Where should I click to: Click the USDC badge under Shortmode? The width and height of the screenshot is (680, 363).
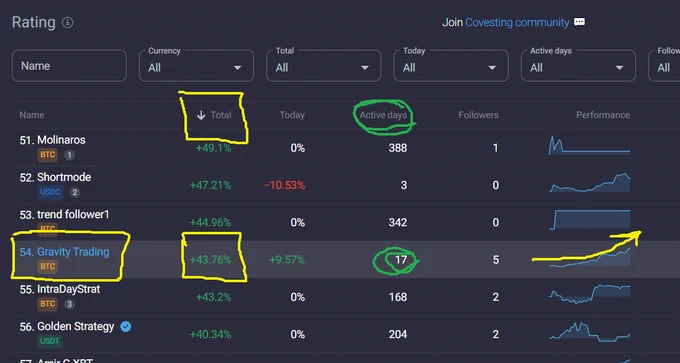tap(50, 192)
